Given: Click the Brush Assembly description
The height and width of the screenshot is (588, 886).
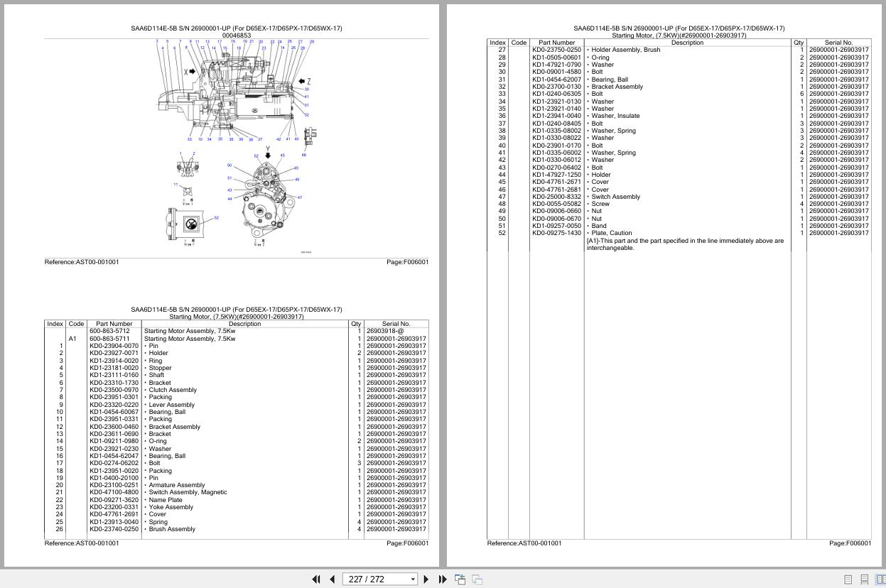Looking at the screenshot, I should [x=172, y=529].
